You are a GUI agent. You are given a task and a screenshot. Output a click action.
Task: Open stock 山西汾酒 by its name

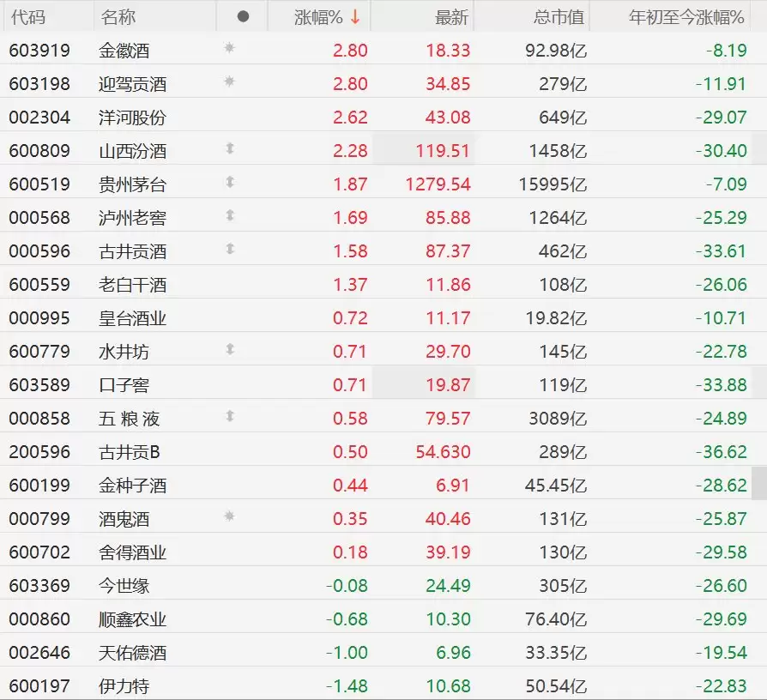tap(133, 151)
